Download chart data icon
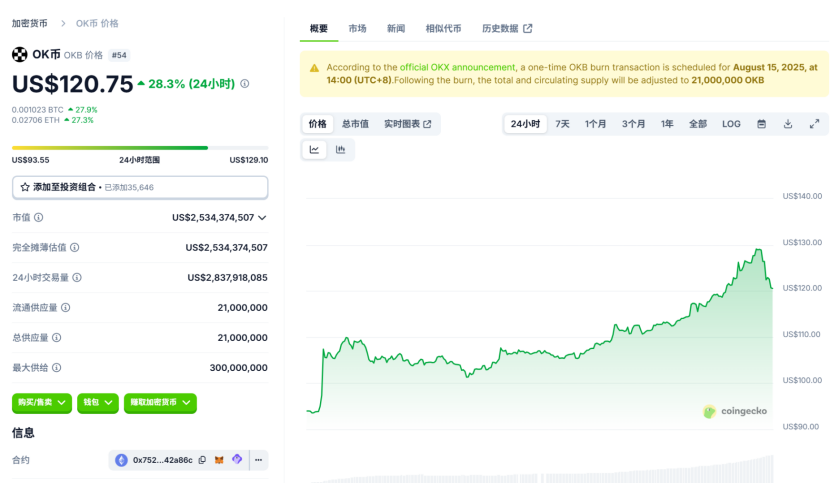 point(788,124)
